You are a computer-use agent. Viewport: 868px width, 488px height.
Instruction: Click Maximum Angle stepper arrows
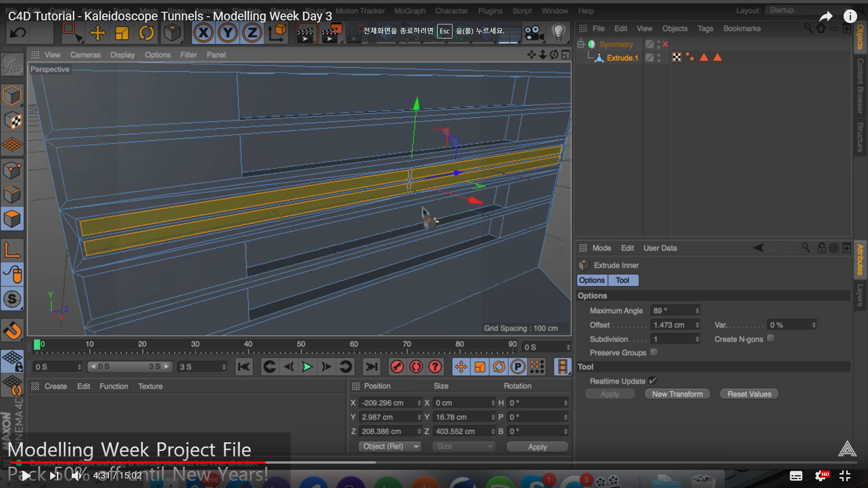[x=697, y=310]
